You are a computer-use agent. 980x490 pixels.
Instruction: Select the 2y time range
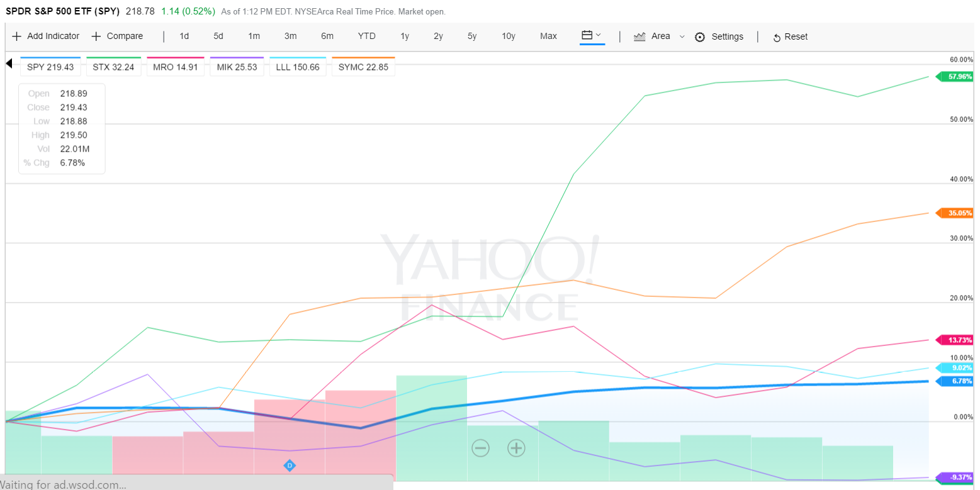(x=438, y=36)
